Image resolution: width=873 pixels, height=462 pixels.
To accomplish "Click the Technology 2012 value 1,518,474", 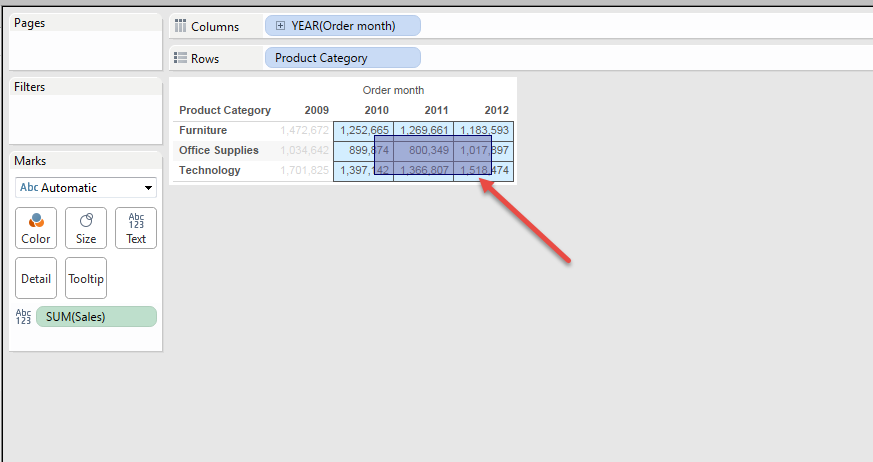I will click(484, 170).
